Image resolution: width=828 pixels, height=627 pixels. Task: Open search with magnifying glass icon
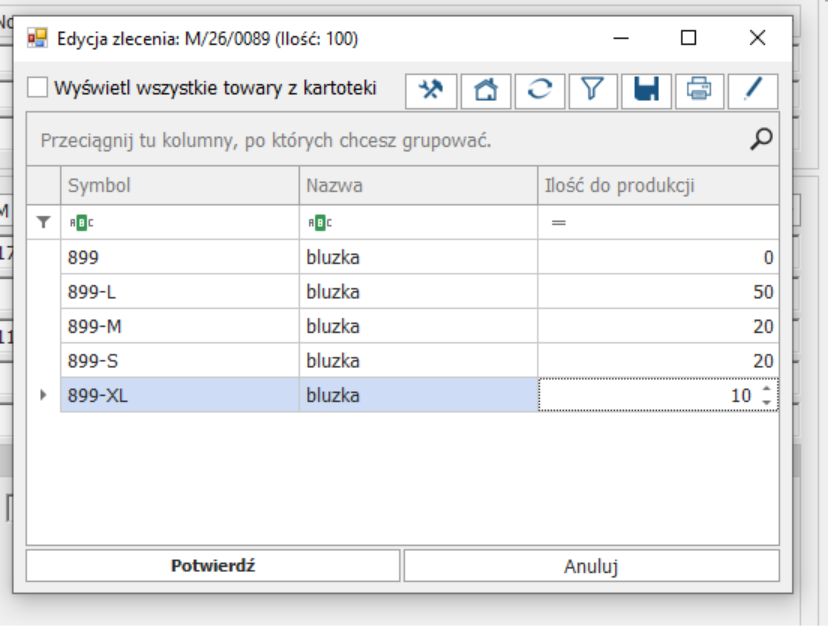point(761,140)
